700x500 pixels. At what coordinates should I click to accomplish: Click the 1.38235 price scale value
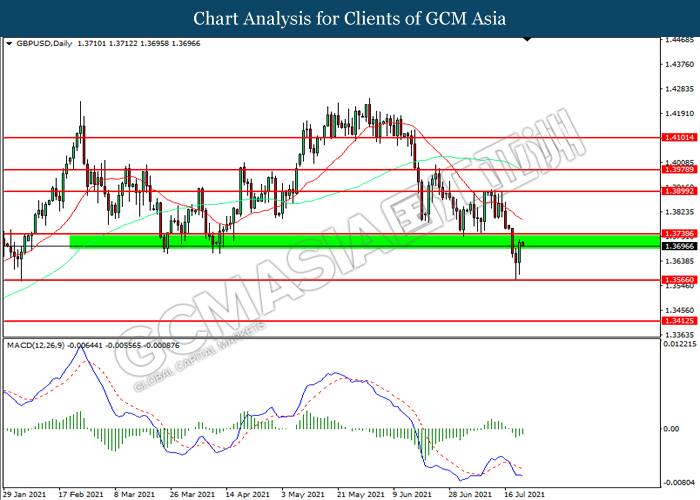[679, 212]
